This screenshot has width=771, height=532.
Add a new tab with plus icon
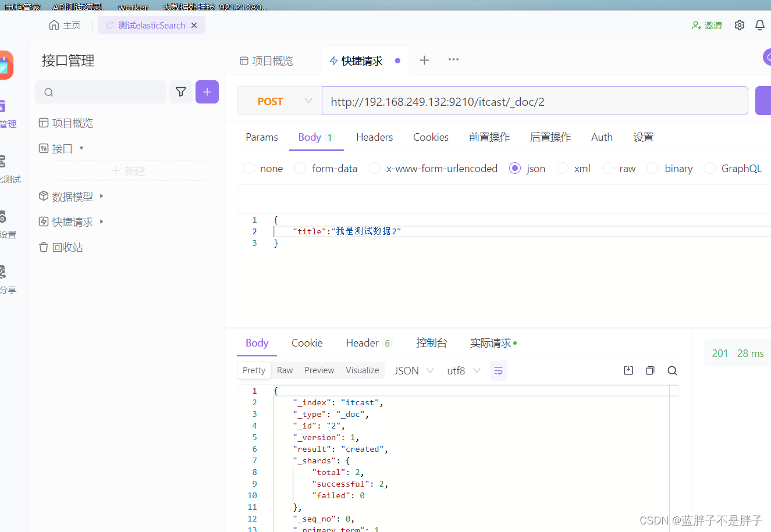coord(424,60)
